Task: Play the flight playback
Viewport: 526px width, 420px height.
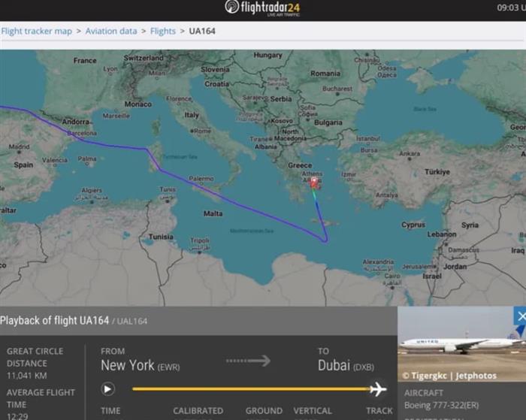Action: click(107, 389)
